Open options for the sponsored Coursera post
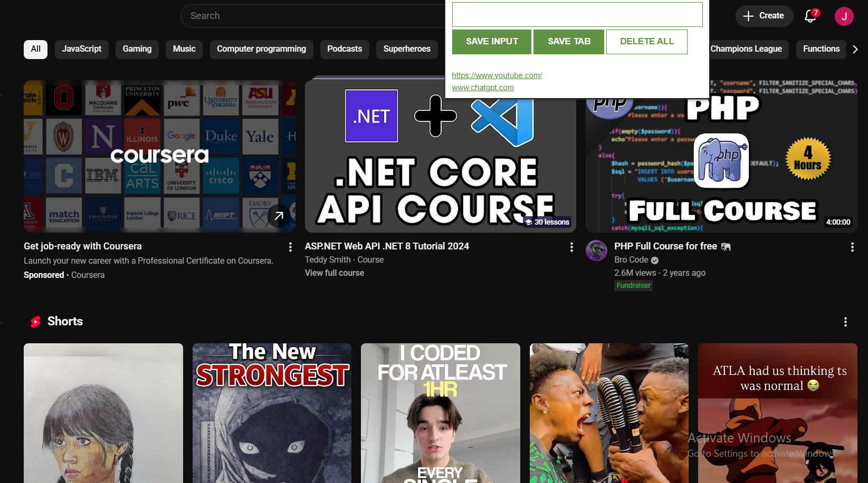The width and height of the screenshot is (868, 483). click(x=290, y=247)
